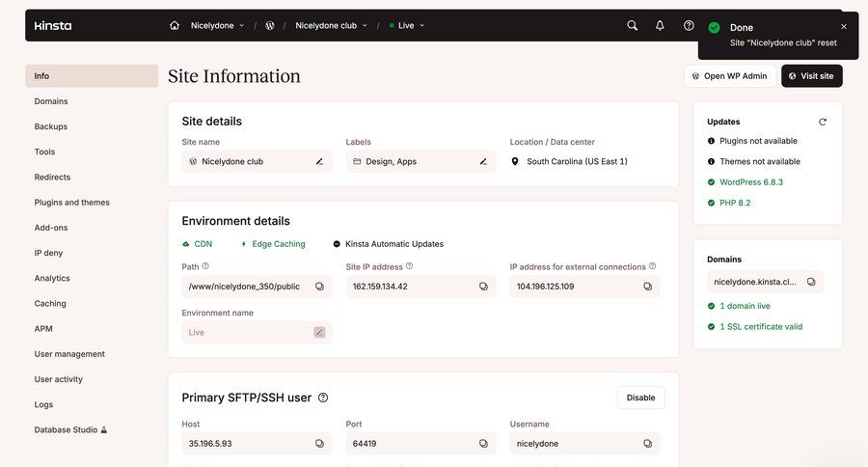Open Backups in the sidebar
This screenshot has width=868, height=467.
51,126
